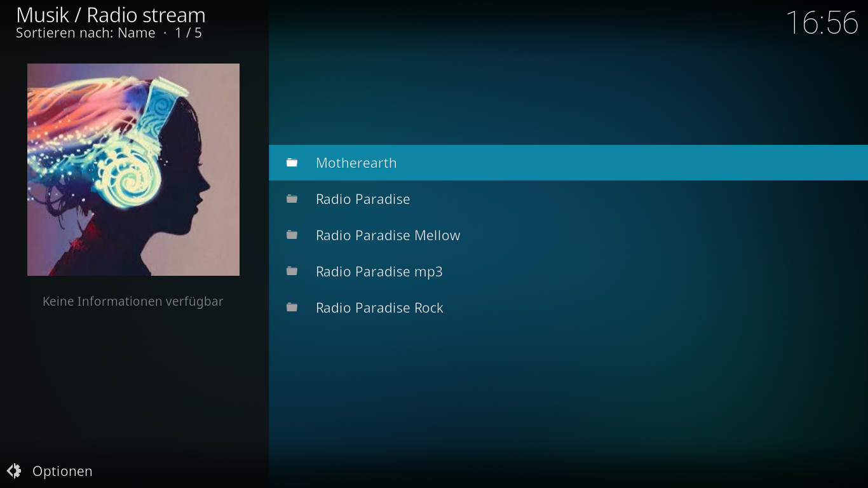Choose the Radio Paradise mp3 entry
The height and width of the screenshot is (488, 868).
coord(568,271)
